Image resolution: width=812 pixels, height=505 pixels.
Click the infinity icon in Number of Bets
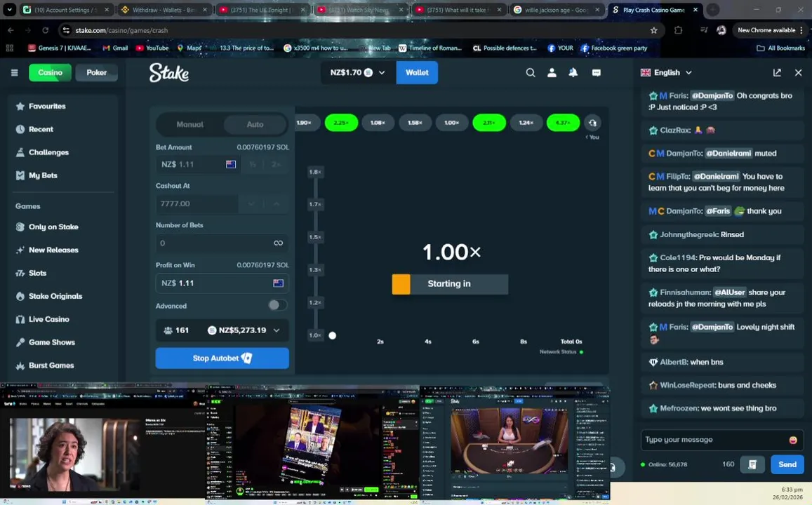pyautogui.click(x=278, y=243)
